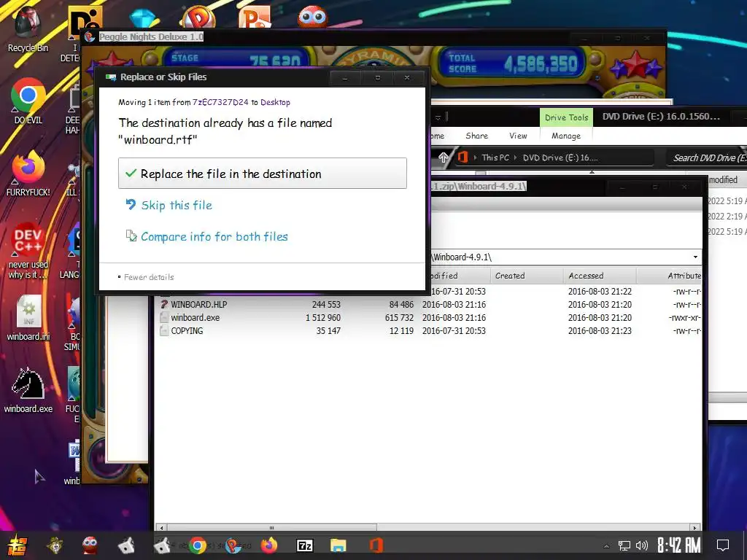This screenshot has height=560, width=747.
Task: Open Desktop destination link in dialog
Action: (275, 102)
